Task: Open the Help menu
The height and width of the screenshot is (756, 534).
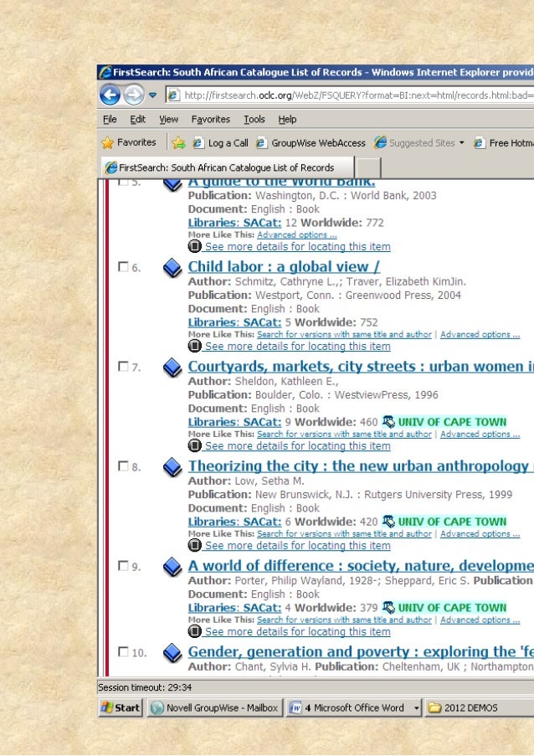Action: tap(287, 119)
